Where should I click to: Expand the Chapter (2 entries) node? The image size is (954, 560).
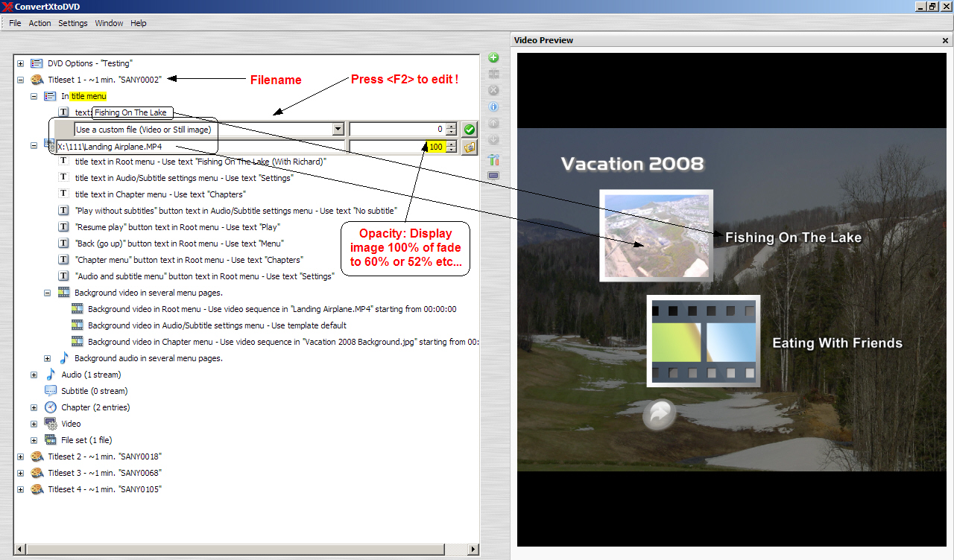pyautogui.click(x=34, y=407)
